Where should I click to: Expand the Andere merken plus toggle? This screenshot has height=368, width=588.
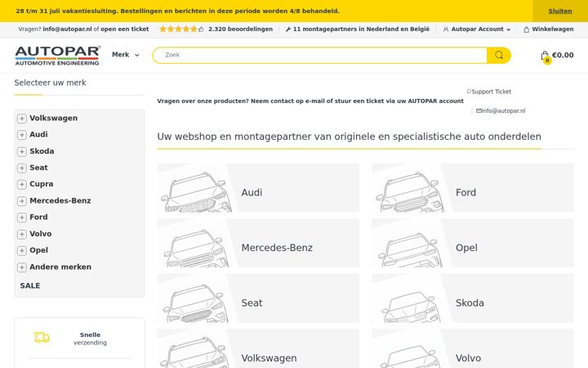[22, 267]
